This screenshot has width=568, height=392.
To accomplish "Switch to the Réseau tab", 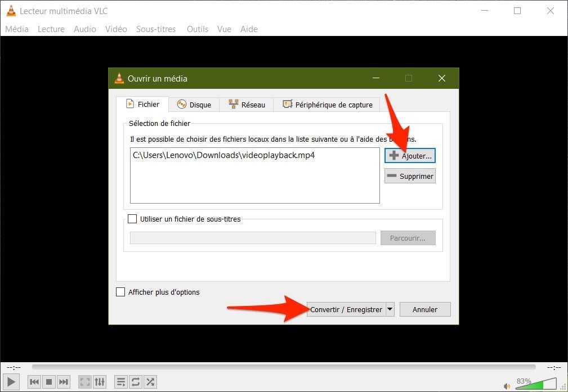I will point(247,105).
